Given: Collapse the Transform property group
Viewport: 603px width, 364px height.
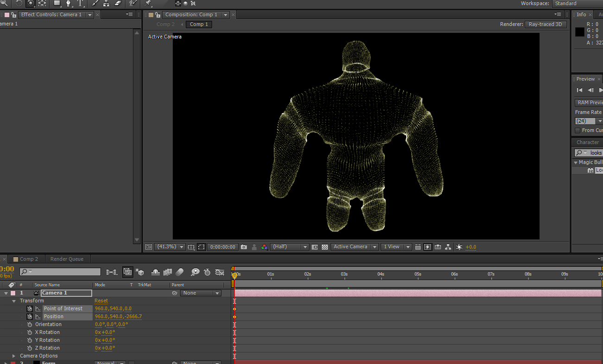Looking at the screenshot, I should point(14,301).
